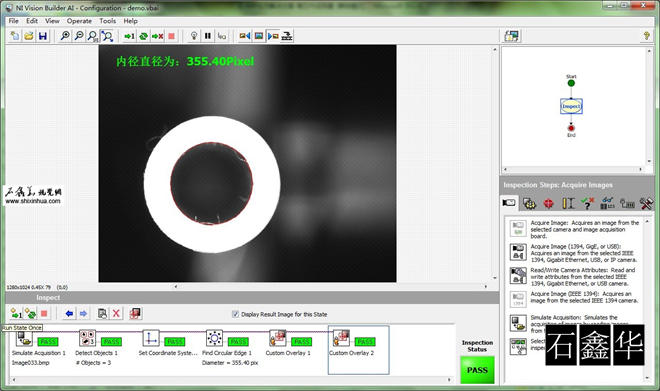Open the Use Additional Tools palette tab
660x391 pixels.
[x=646, y=203]
